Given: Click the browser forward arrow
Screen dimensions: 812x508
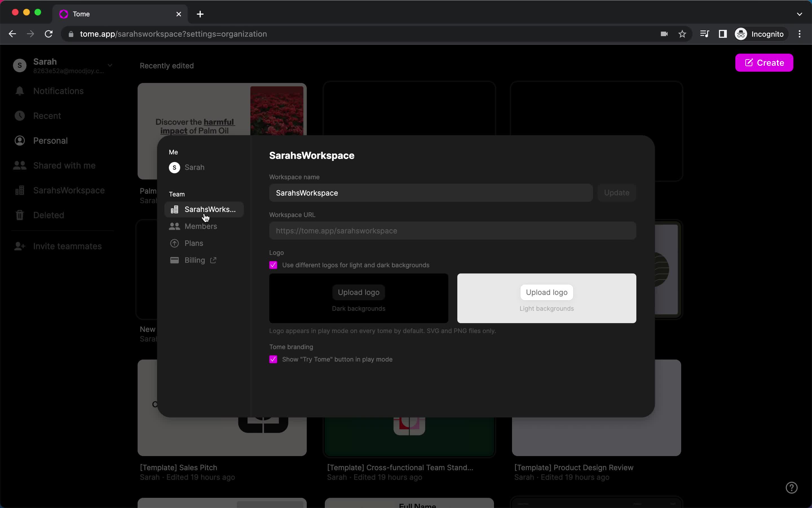Looking at the screenshot, I should tap(30, 34).
